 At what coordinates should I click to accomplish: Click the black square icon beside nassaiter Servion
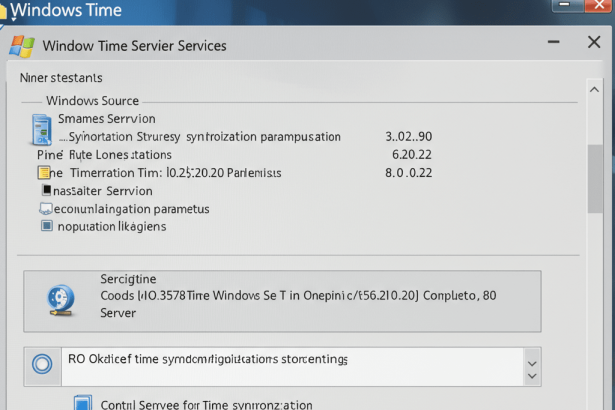click(x=47, y=190)
